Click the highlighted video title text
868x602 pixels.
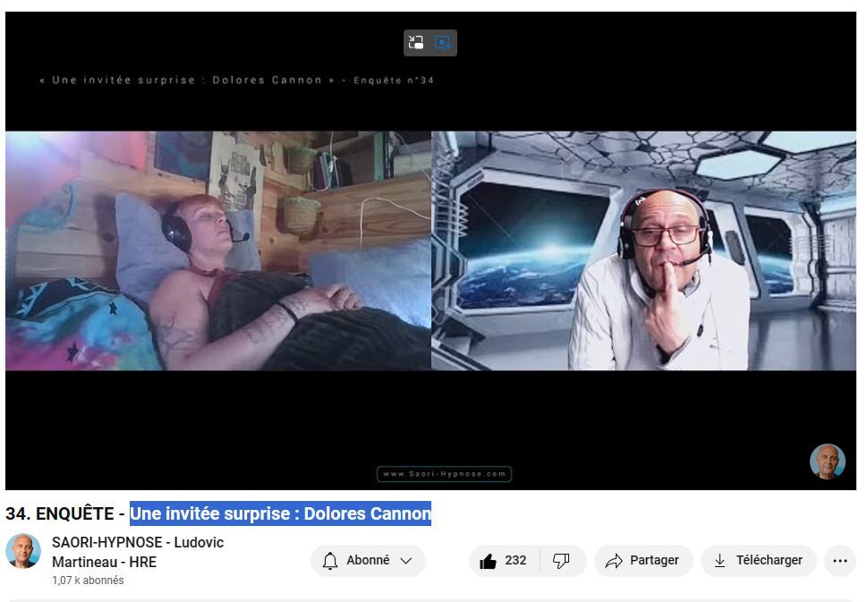tap(280, 513)
